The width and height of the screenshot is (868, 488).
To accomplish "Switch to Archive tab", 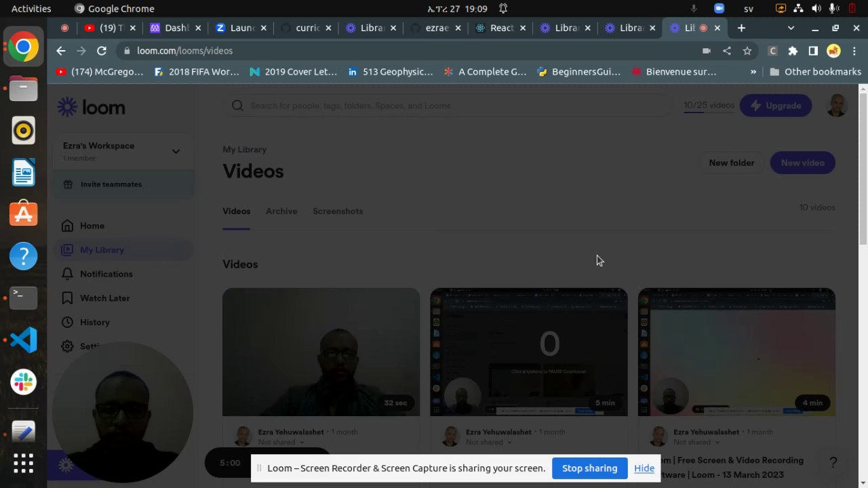I will point(281,211).
